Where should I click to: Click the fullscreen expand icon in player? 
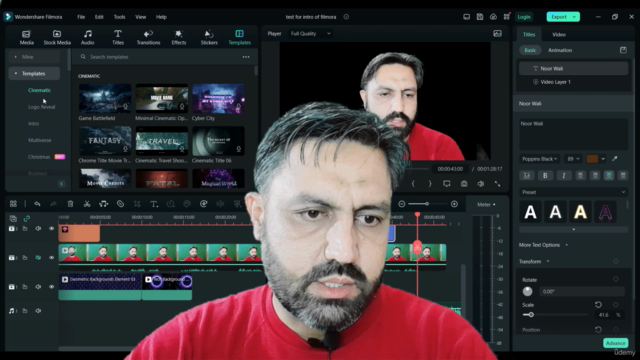point(497,184)
